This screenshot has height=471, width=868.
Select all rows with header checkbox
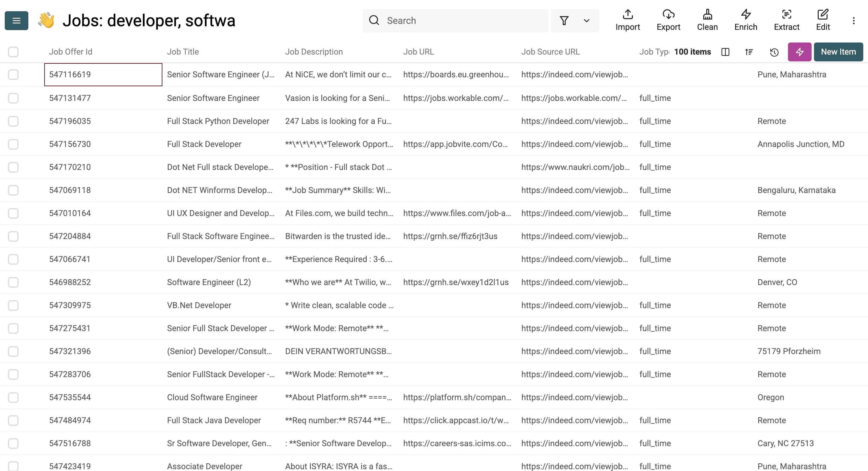click(x=13, y=52)
